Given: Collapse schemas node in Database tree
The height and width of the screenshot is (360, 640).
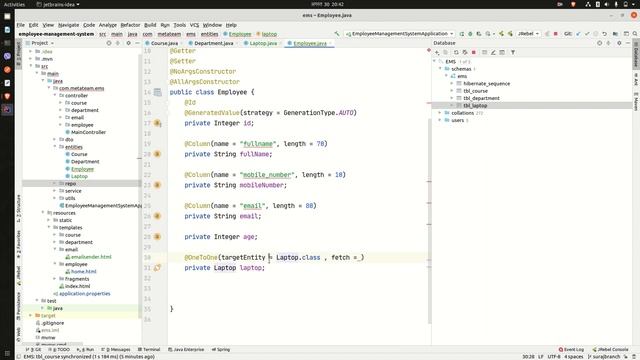Looking at the screenshot, I should pos(440,69).
